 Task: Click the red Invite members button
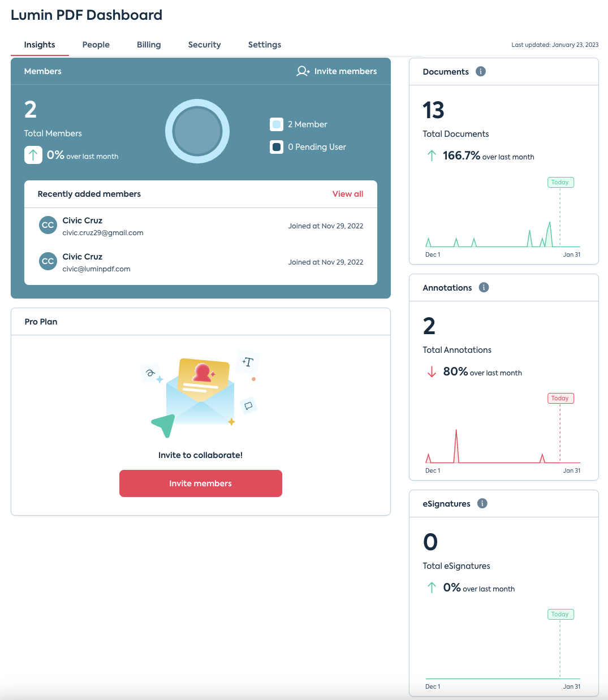(x=200, y=483)
